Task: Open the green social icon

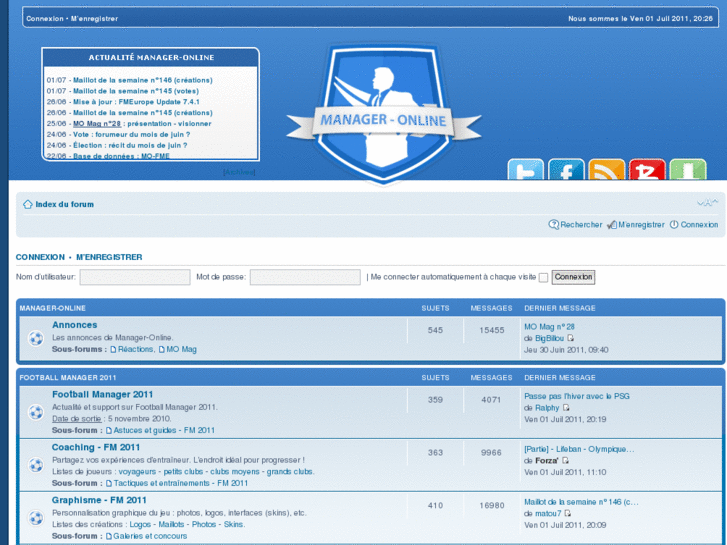Action: tap(688, 169)
